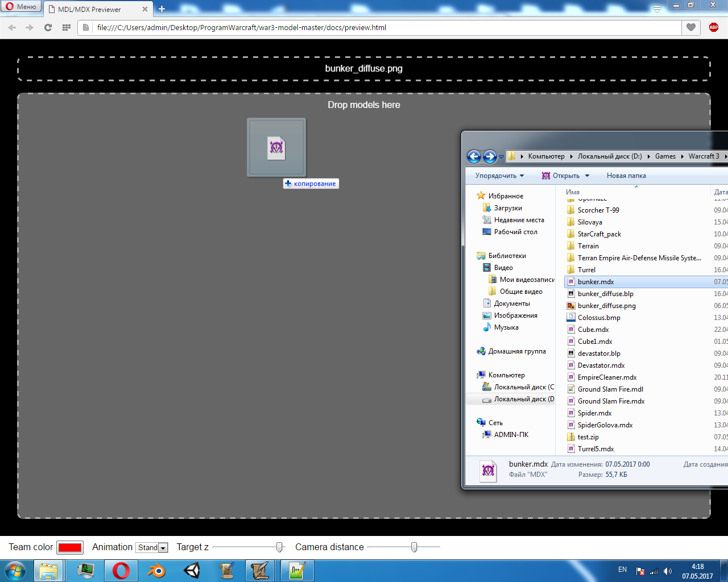The width and height of the screenshot is (728, 582).
Task: Click the Windows Start button
Action: [15, 571]
